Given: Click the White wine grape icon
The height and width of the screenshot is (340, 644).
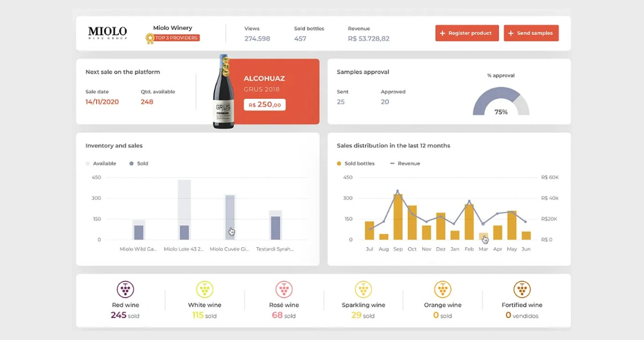Looking at the screenshot, I should tap(205, 290).
